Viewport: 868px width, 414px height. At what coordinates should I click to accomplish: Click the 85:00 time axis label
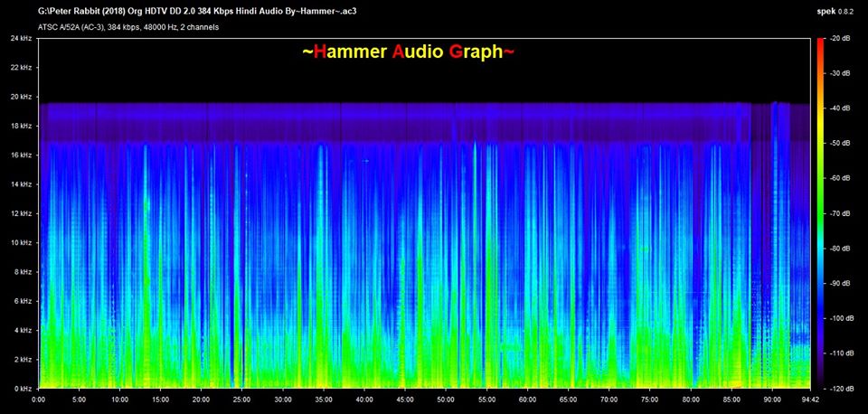pos(731,399)
